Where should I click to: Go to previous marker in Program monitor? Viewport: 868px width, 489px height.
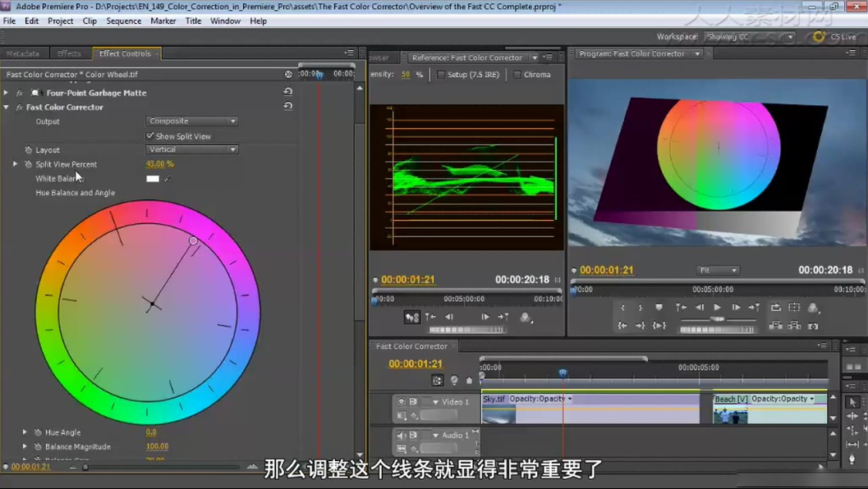click(x=681, y=308)
